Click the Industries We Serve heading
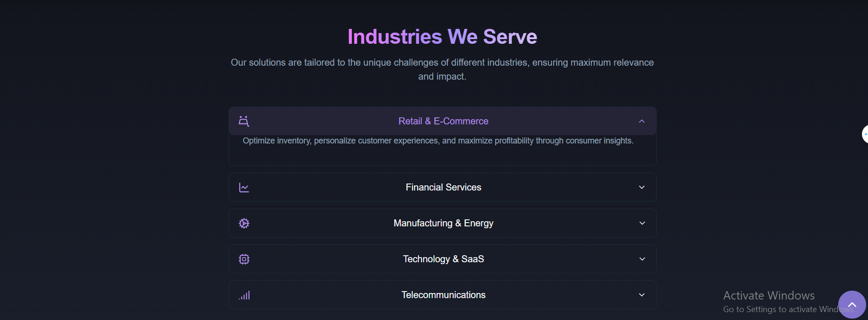Screen dimensions: 868x320 tap(442, 37)
